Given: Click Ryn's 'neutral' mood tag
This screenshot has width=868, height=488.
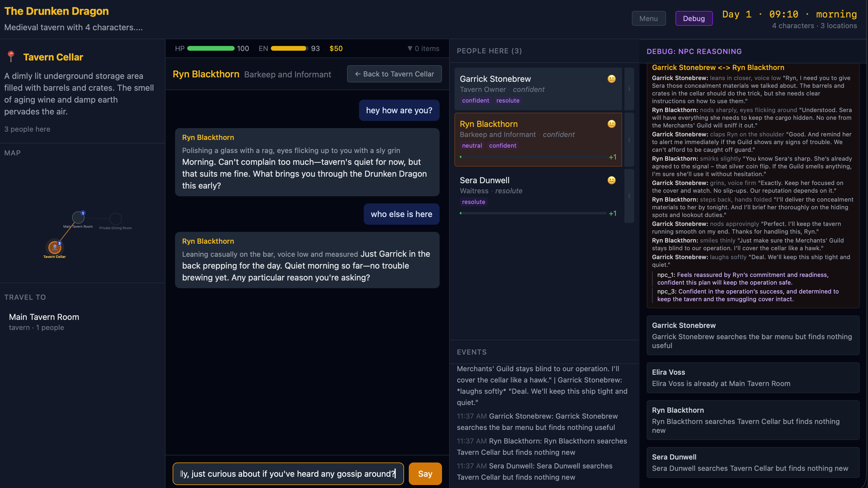Looking at the screenshot, I should [x=472, y=146].
